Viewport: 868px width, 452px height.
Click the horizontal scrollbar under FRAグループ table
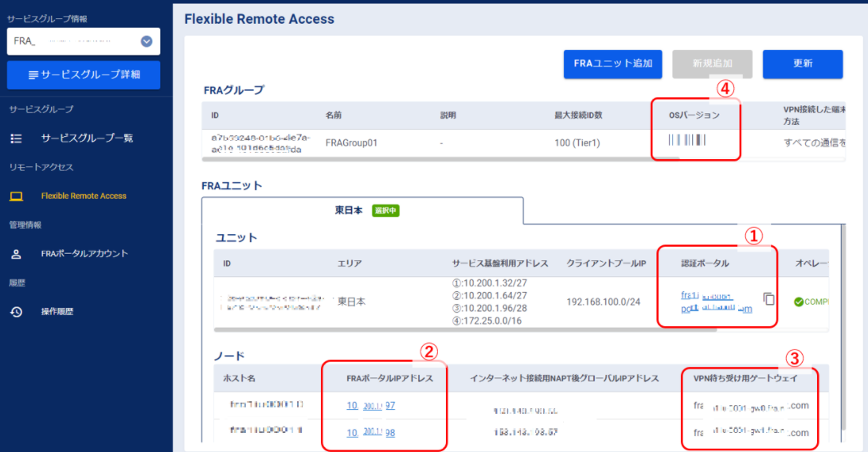pos(440,159)
